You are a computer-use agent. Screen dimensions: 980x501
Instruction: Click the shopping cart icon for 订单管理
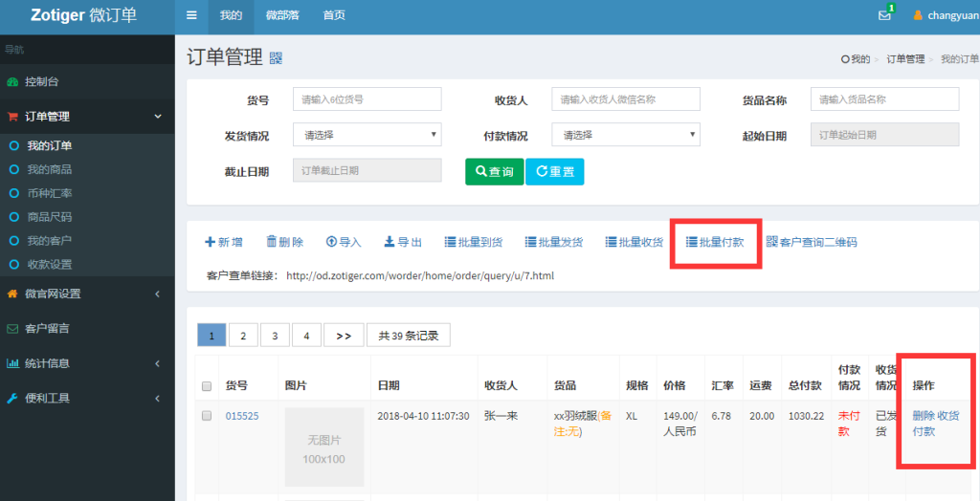[x=12, y=117]
